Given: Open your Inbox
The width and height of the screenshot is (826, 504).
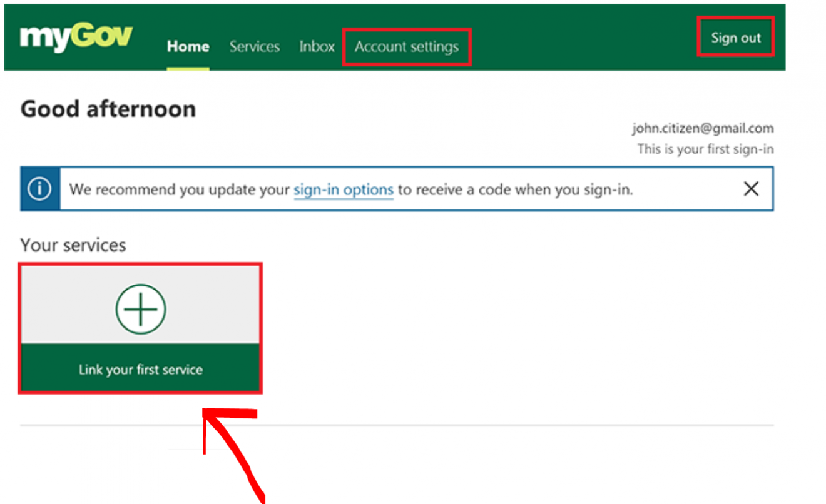Looking at the screenshot, I should coord(317,46).
